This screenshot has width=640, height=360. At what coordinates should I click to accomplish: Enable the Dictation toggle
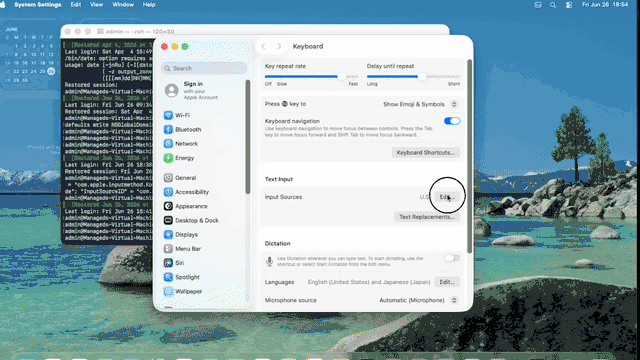coord(452,258)
